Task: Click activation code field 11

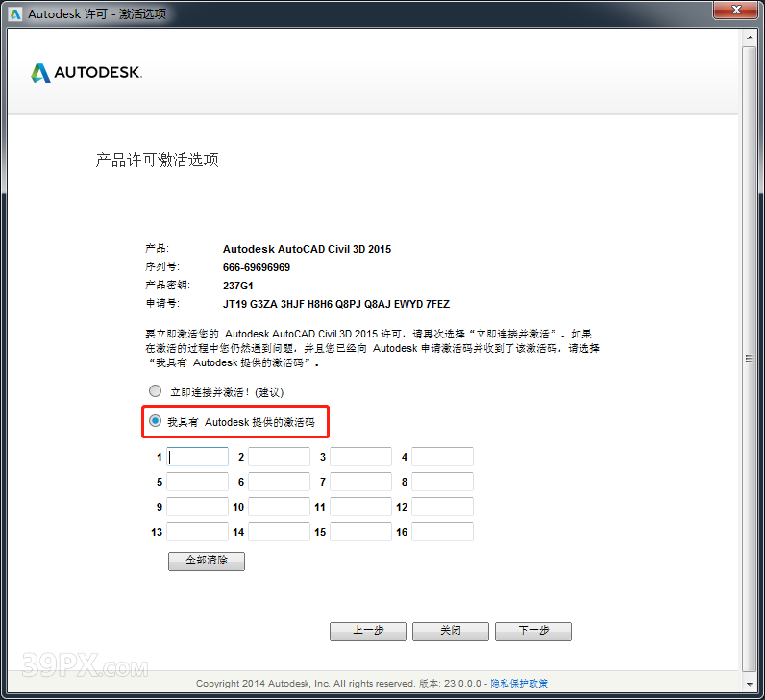Action: 361,507
